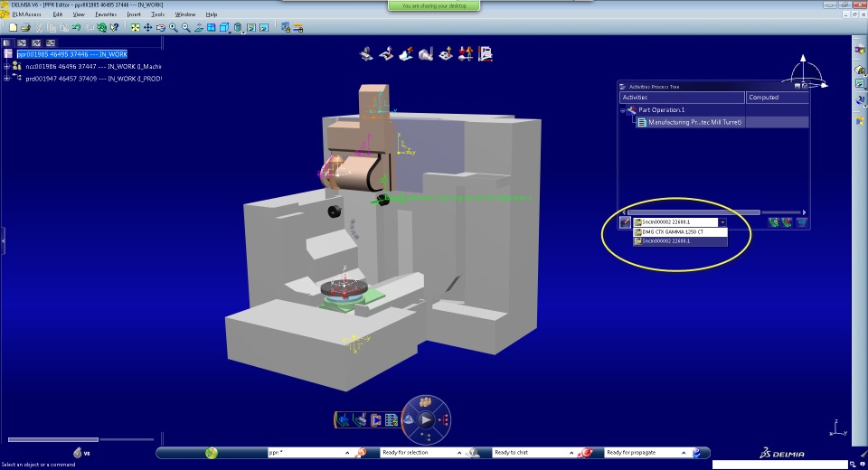Click the left quadrant of the compass
Image resolution: width=868 pixels, height=470 pixels.
coord(409,420)
